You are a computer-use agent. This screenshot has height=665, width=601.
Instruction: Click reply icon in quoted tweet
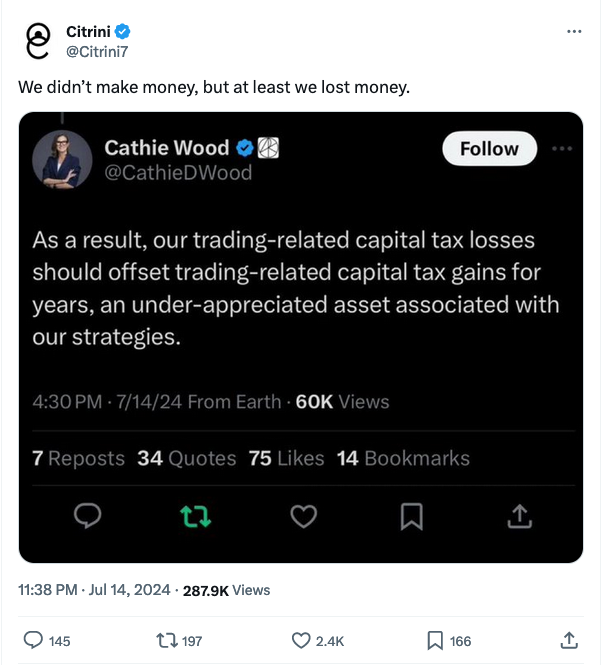click(x=89, y=516)
